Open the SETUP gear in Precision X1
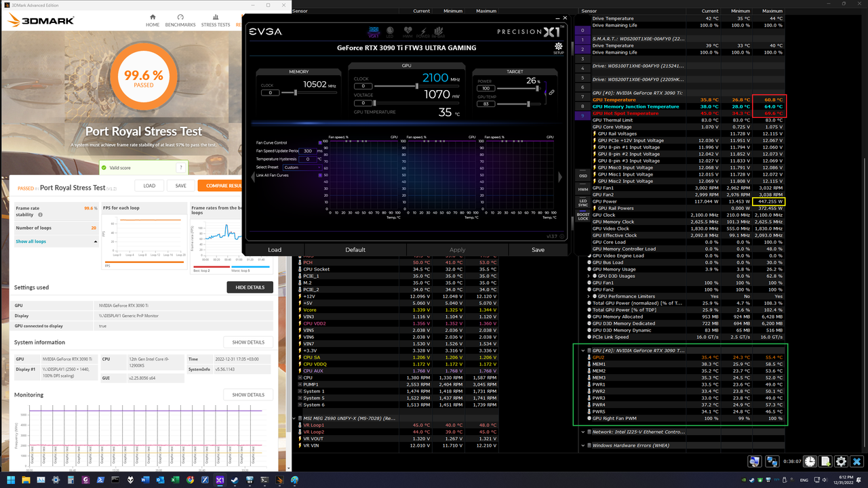Viewport: 868px width, 488px height. (559, 48)
